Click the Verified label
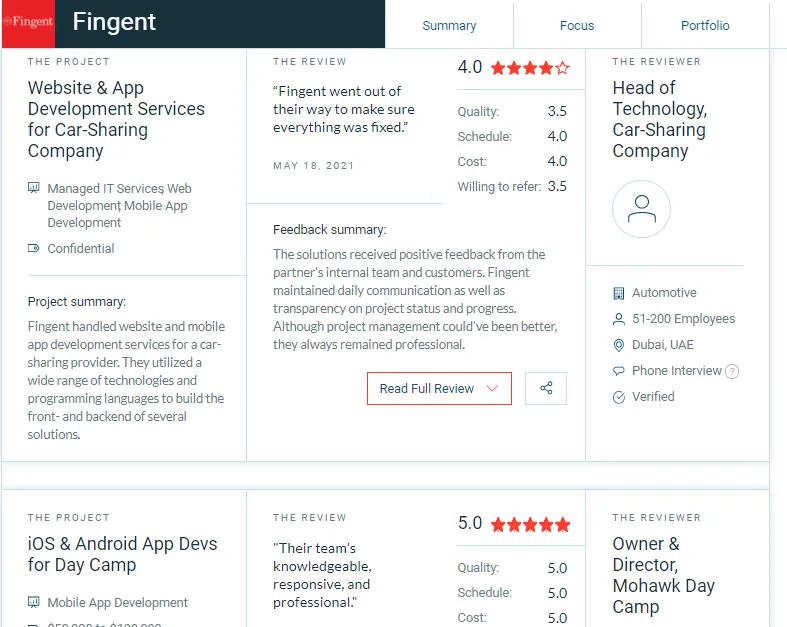 coord(653,397)
